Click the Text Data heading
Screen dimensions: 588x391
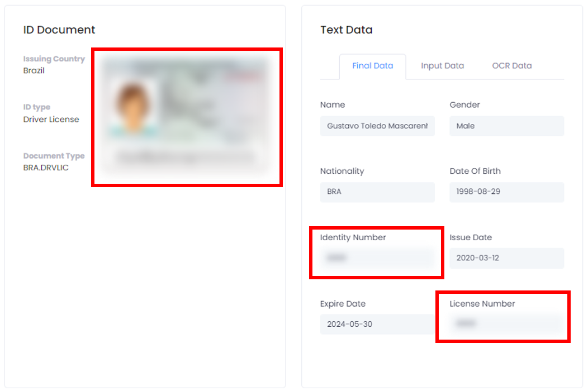[x=346, y=30]
